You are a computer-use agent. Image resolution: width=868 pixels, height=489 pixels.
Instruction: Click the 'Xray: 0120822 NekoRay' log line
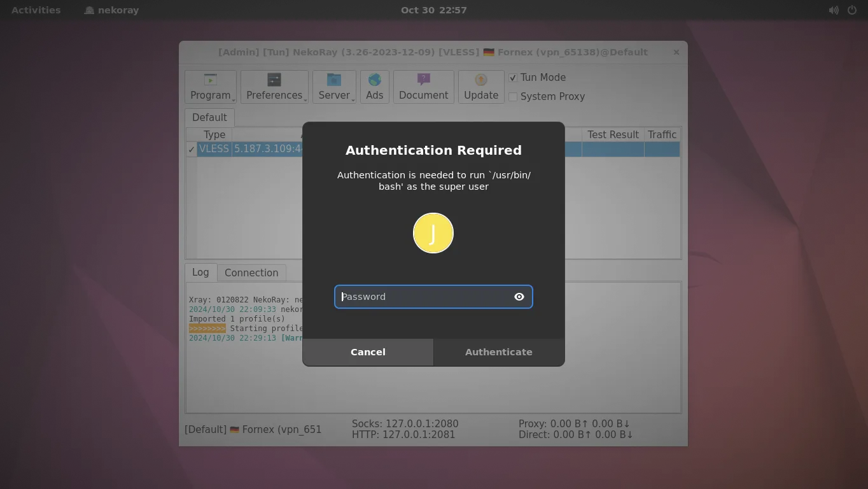(246, 300)
